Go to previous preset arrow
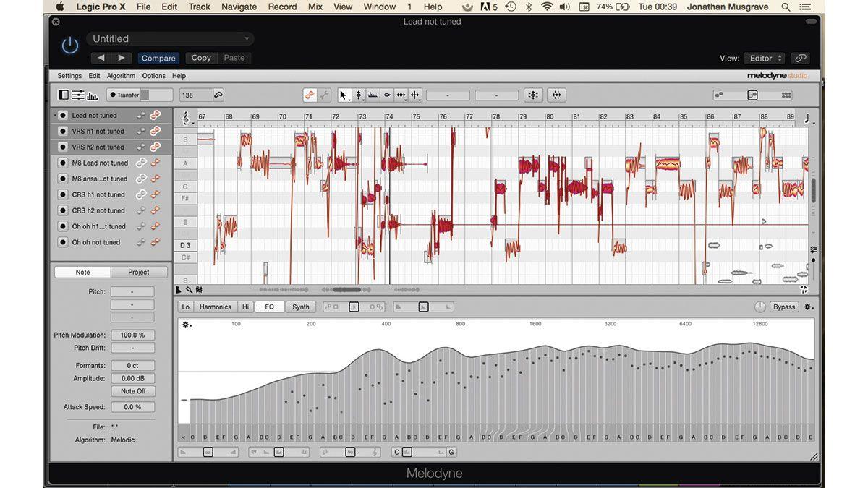Screen dimensions: 868x488 click(101, 58)
